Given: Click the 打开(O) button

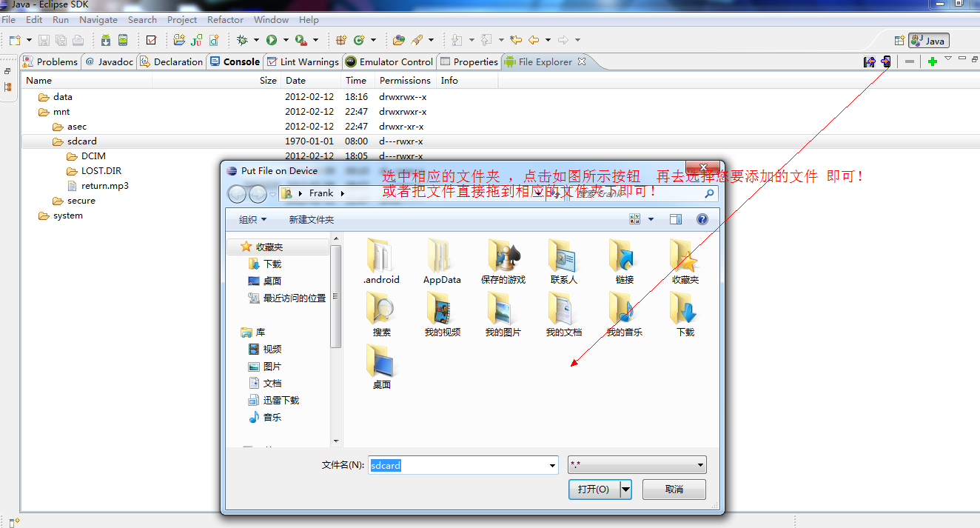Looking at the screenshot, I should pyautogui.click(x=593, y=489).
